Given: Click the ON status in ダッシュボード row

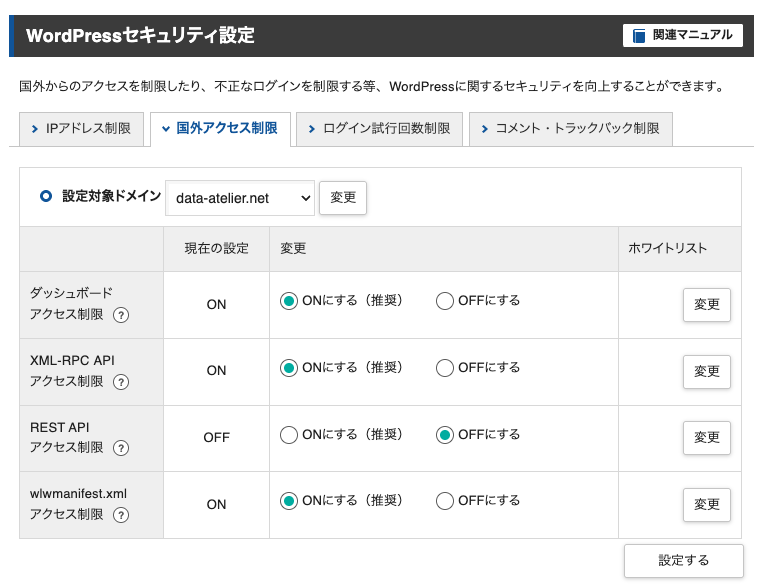Looking at the screenshot, I should [216, 304].
